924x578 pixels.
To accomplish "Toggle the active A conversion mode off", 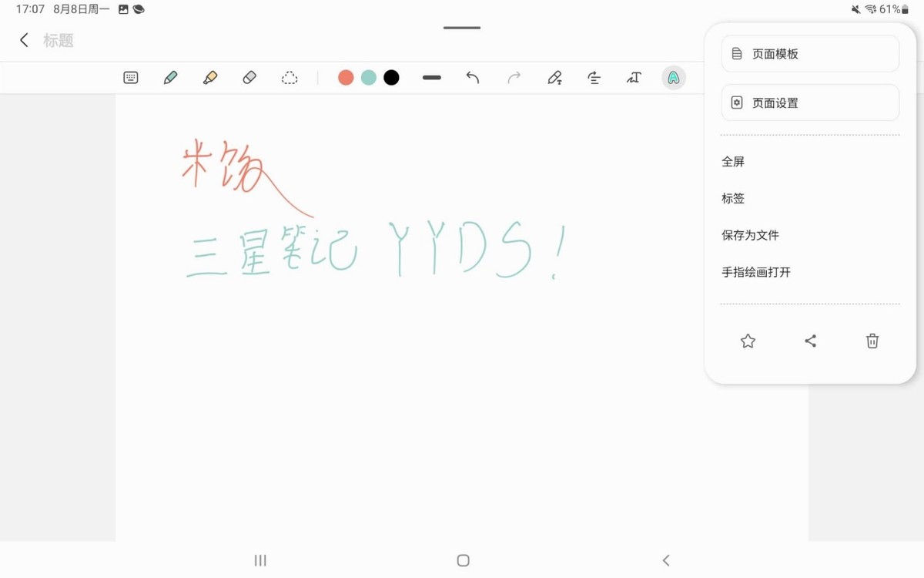I will pyautogui.click(x=673, y=77).
